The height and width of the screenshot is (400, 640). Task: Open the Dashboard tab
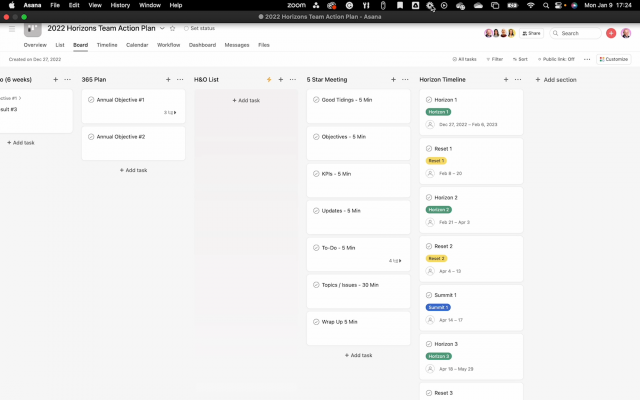point(202,45)
